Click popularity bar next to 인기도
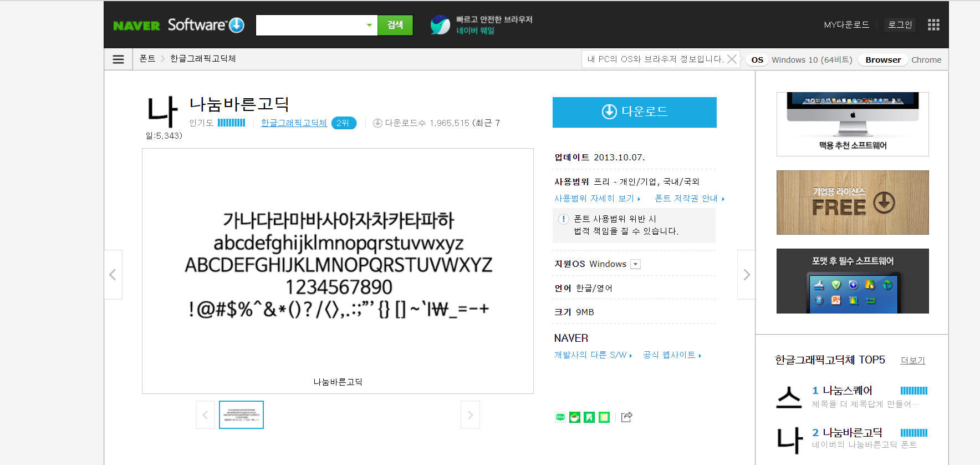Image resolution: width=980 pixels, height=465 pixels. [231, 123]
